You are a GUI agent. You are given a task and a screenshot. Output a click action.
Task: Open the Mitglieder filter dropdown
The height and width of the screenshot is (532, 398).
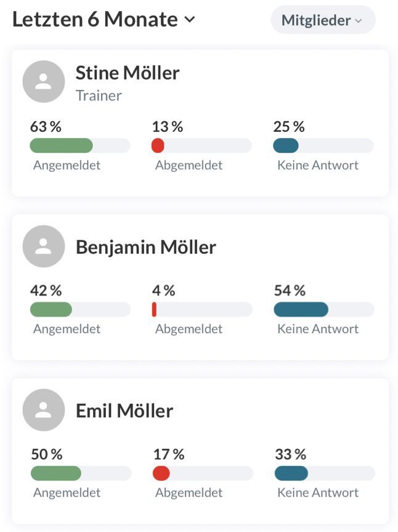point(322,20)
